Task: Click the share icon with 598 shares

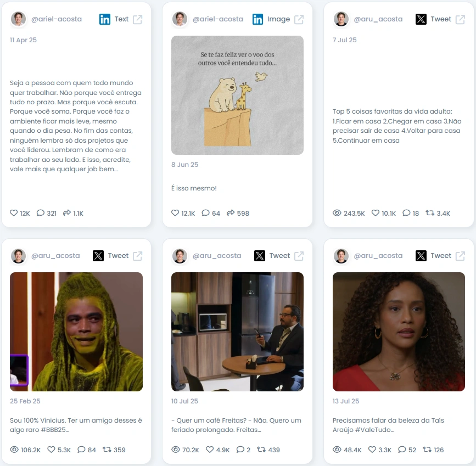Action: coord(231,213)
